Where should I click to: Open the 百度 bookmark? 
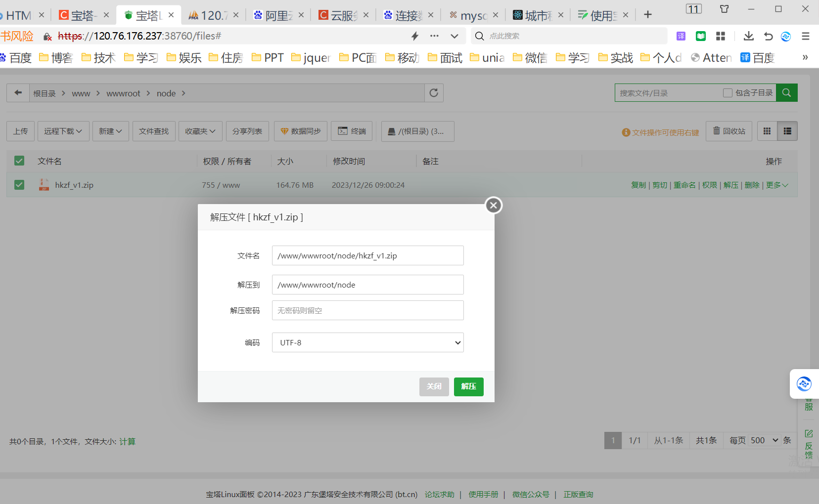(15, 58)
